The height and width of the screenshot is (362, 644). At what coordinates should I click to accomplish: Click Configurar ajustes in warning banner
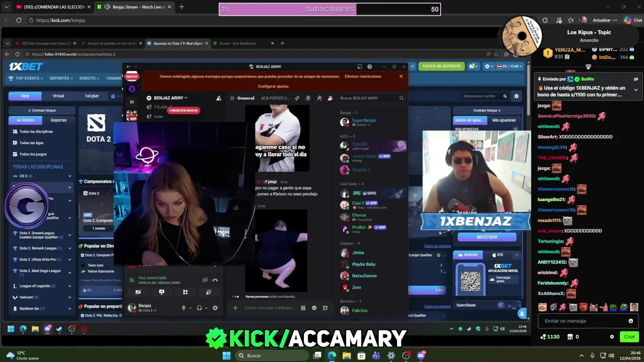tap(273, 86)
